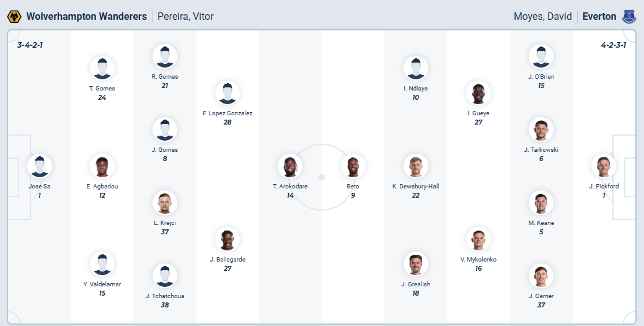The width and height of the screenshot is (644, 326).
Task: Open Beto's player photo
Action: pyautogui.click(x=353, y=166)
